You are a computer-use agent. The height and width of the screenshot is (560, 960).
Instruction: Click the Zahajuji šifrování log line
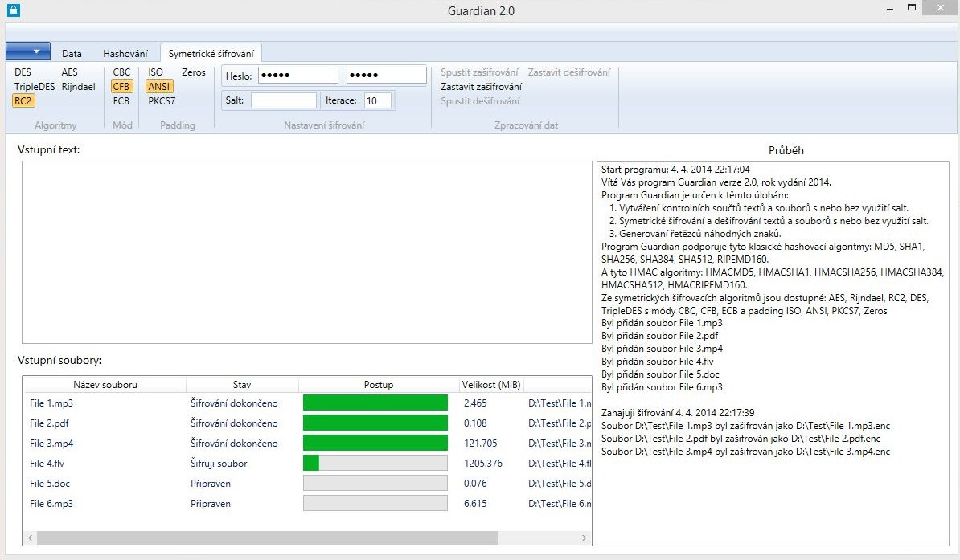coord(678,412)
